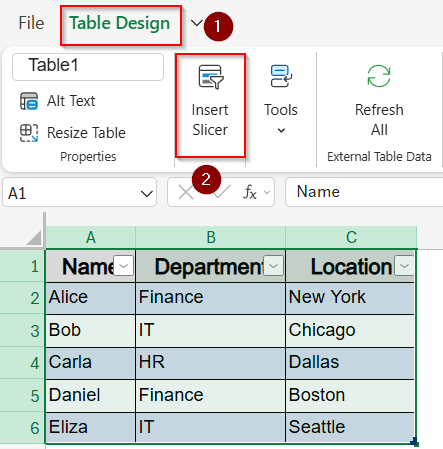Screen dimensions: 443x449
Task: Click the Alt Text icon
Action: click(x=29, y=101)
